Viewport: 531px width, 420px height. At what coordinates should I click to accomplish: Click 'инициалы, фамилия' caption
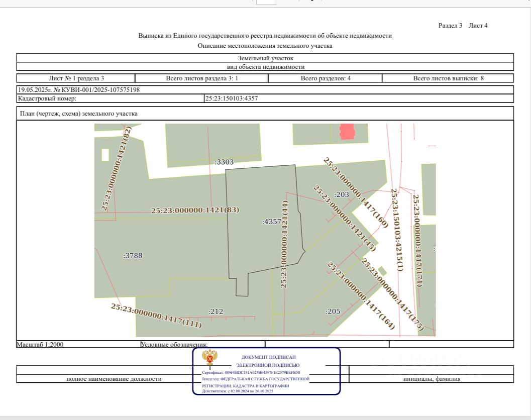tap(432, 379)
